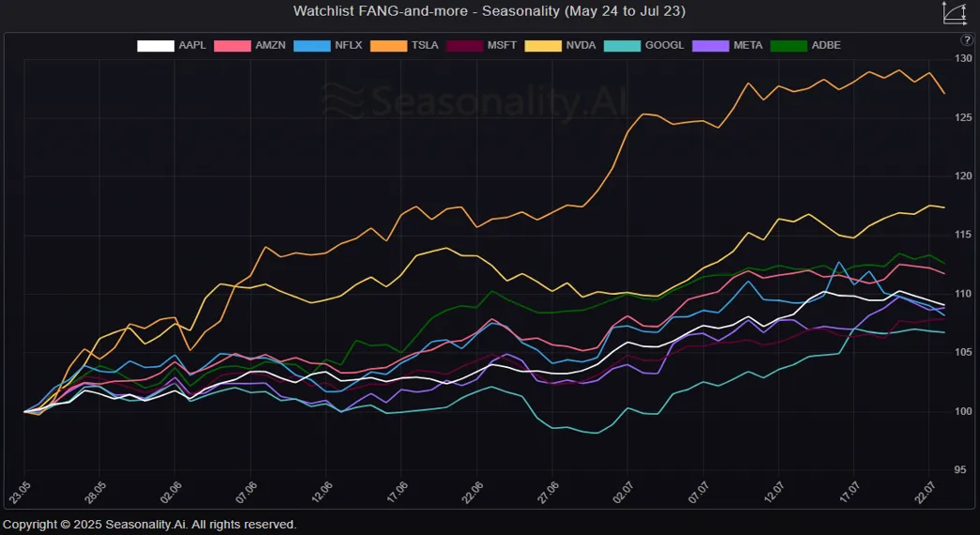The height and width of the screenshot is (535, 980).
Task: Hide the ADBE line using its legend label
Action: (x=825, y=46)
